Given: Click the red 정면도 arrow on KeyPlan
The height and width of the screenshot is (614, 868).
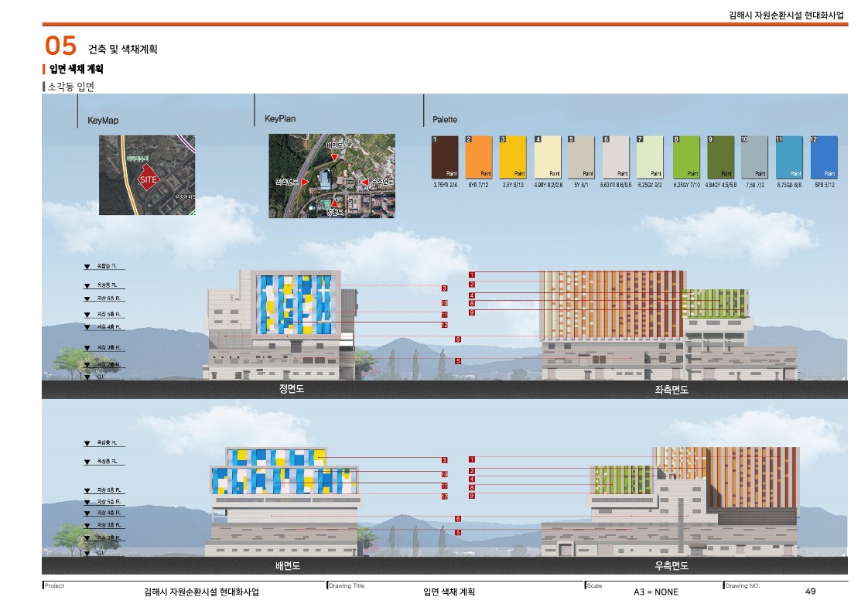Looking at the screenshot, I should pyautogui.click(x=334, y=203).
